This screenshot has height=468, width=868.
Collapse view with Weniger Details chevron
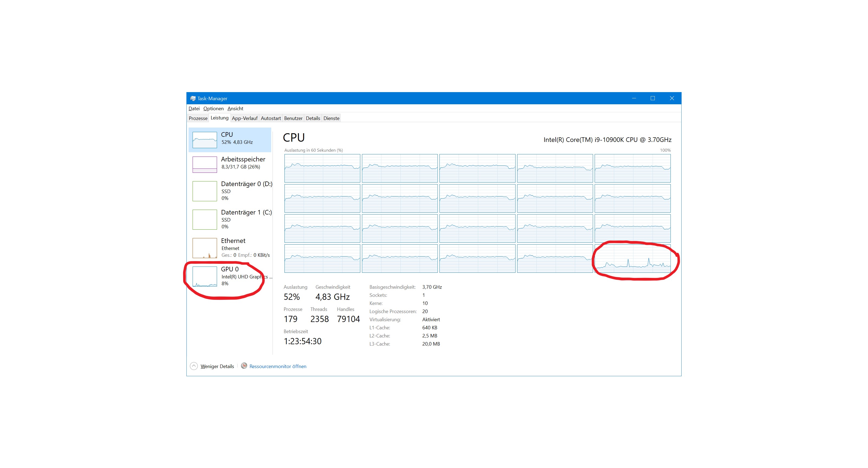pos(194,366)
